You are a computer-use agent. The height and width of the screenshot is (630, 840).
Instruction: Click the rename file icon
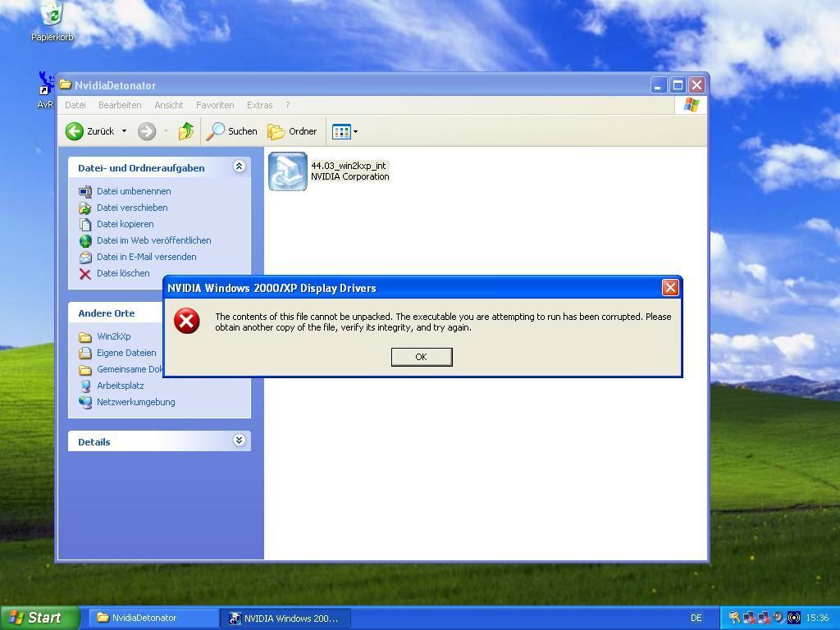[85, 191]
